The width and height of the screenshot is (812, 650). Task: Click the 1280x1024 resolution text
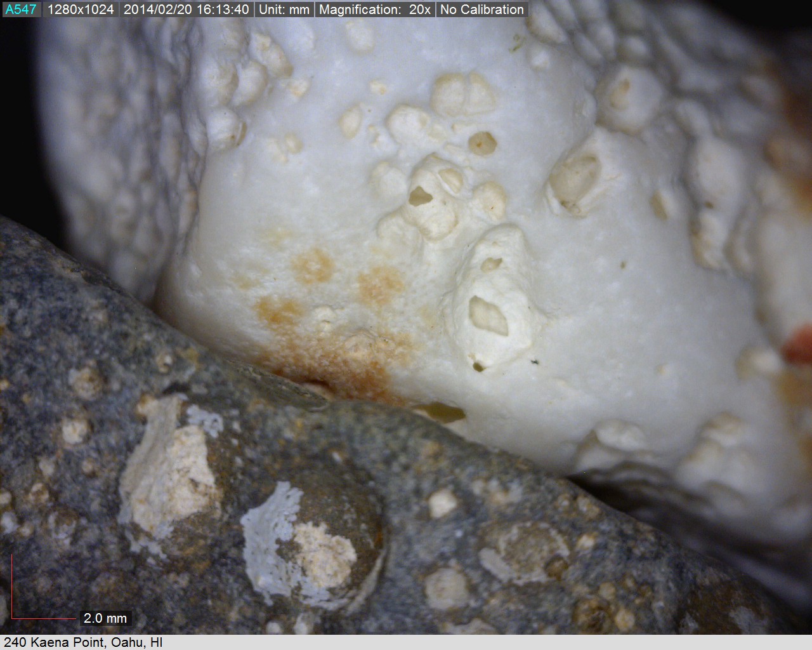(x=81, y=10)
